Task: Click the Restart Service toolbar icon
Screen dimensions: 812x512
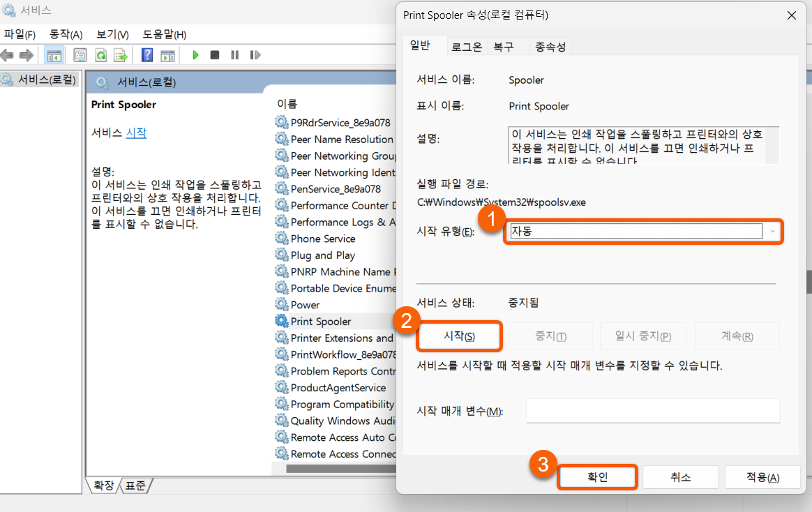Action: point(255,55)
